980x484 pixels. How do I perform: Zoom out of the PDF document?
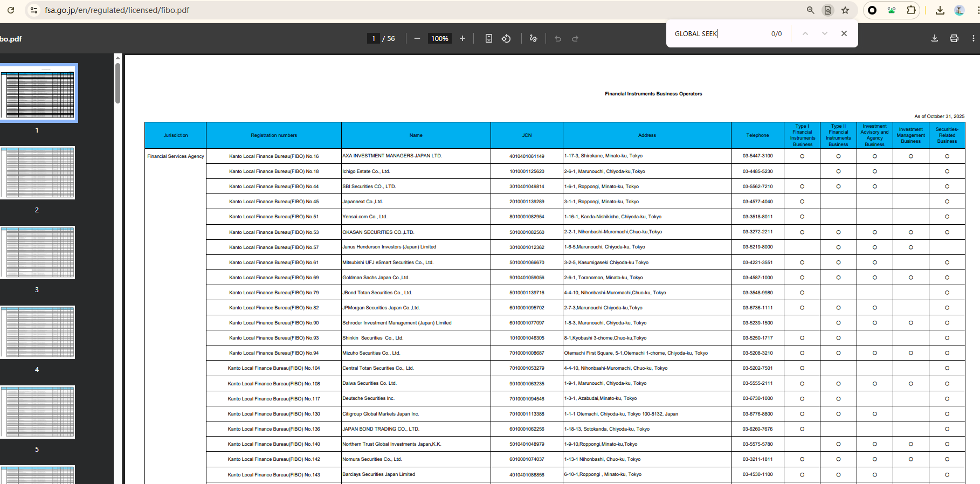click(x=417, y=38)
